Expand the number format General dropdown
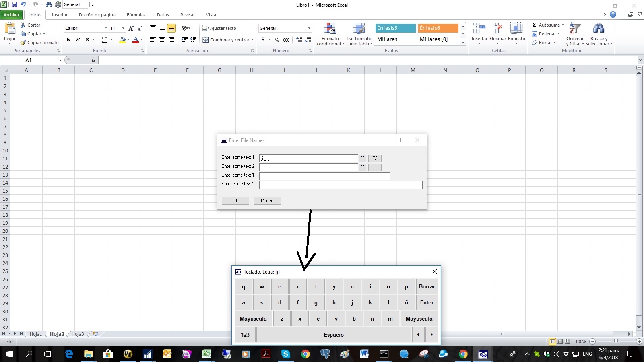 tap(309, 28)
